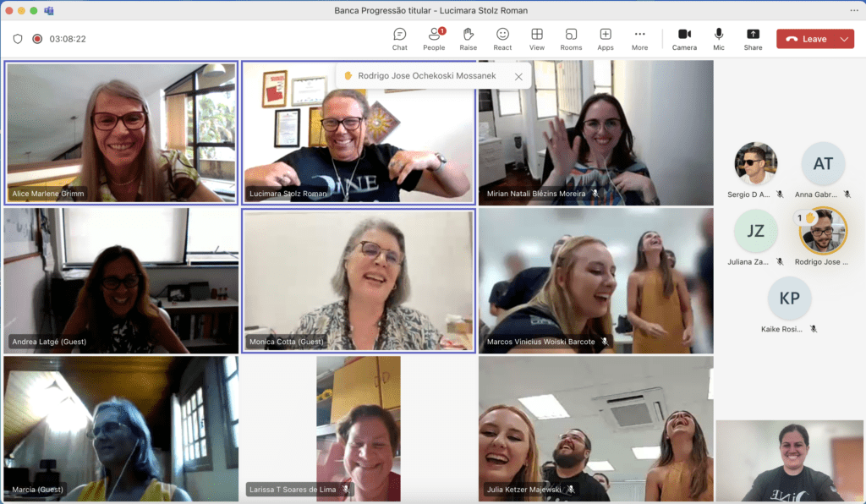Open the Apps menu
Screen dimensions: 866x504
pyautogui.click(x=606, y=38)
